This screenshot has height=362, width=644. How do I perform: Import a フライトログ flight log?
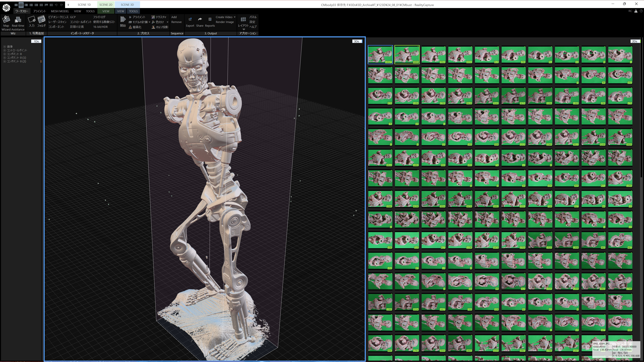click(99, 17)
